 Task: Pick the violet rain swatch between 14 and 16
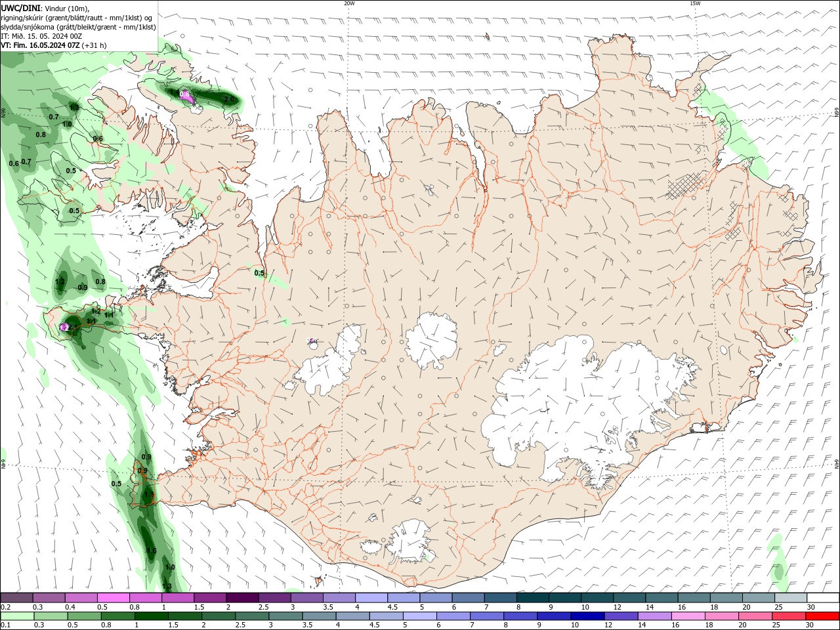[655, 616]
